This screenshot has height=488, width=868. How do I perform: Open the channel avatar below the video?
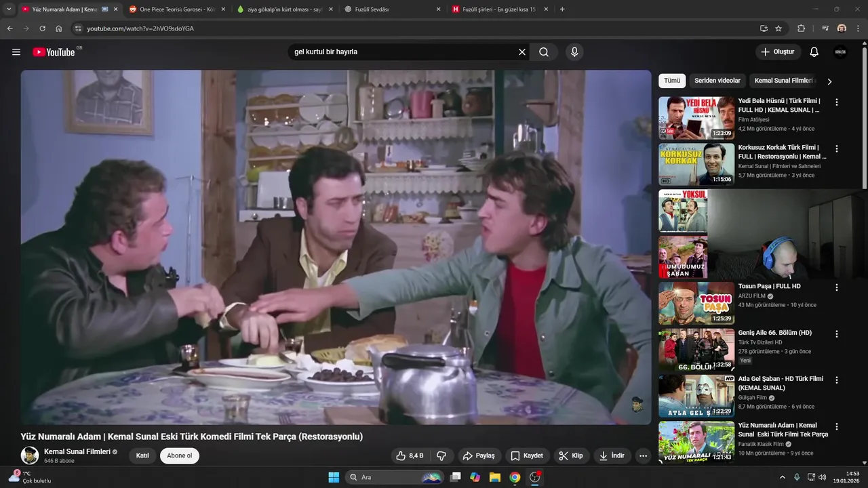coord(30,455)
